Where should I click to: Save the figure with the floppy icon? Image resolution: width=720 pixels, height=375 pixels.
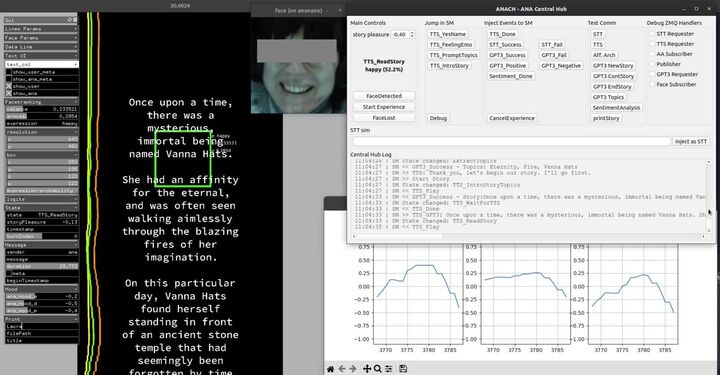tap(403, 369)
